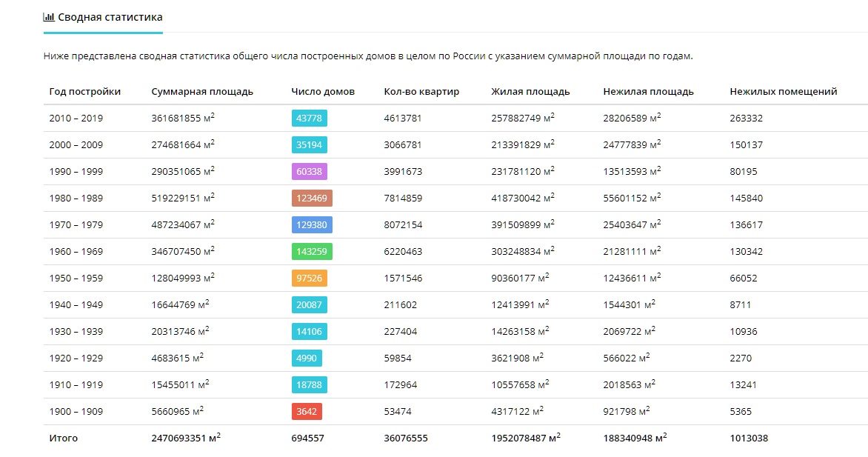The image size is (868, 457).
Task: Click the bar chart icon beside Сводная статистика
Action: [49, 17]
